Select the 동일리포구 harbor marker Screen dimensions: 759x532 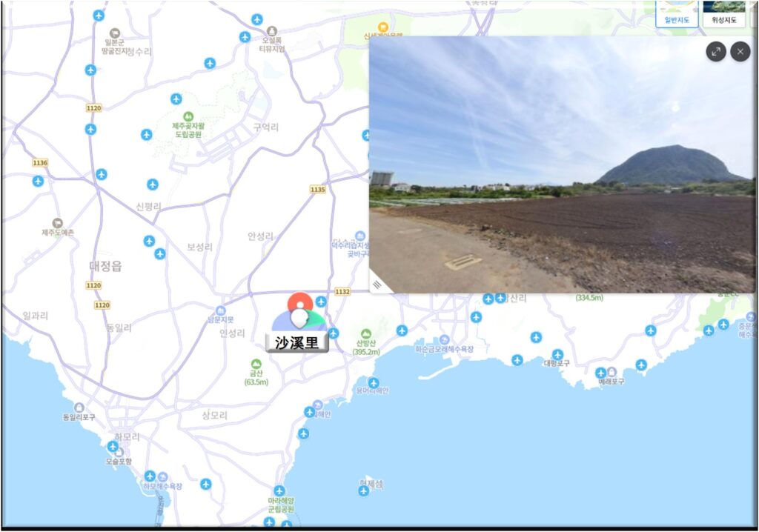(x=79, y=408)
